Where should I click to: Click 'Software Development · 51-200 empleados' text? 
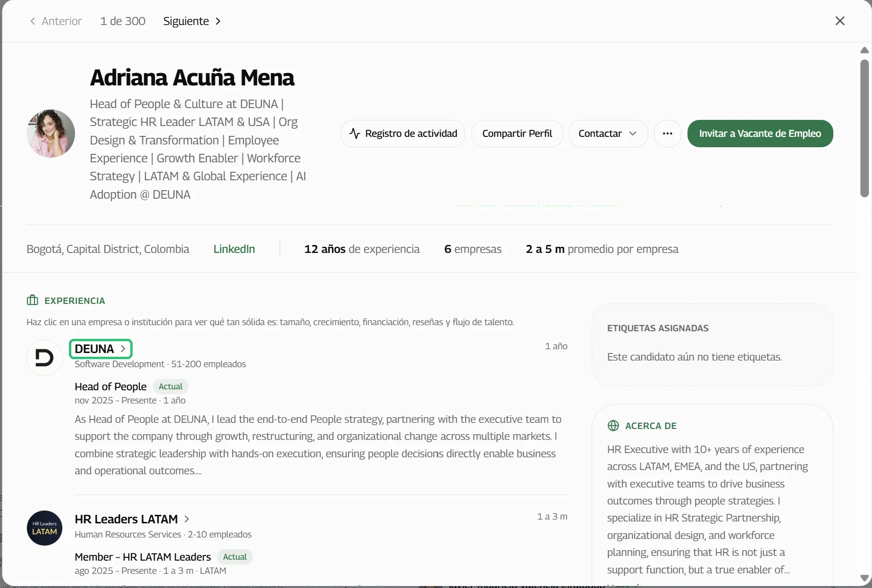tap(160, 364)
